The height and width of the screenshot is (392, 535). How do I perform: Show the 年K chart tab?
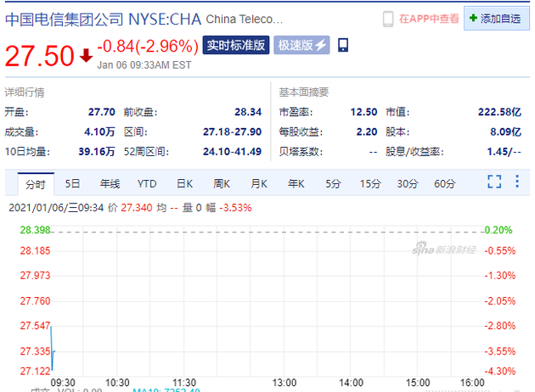[x=296, y=184]
